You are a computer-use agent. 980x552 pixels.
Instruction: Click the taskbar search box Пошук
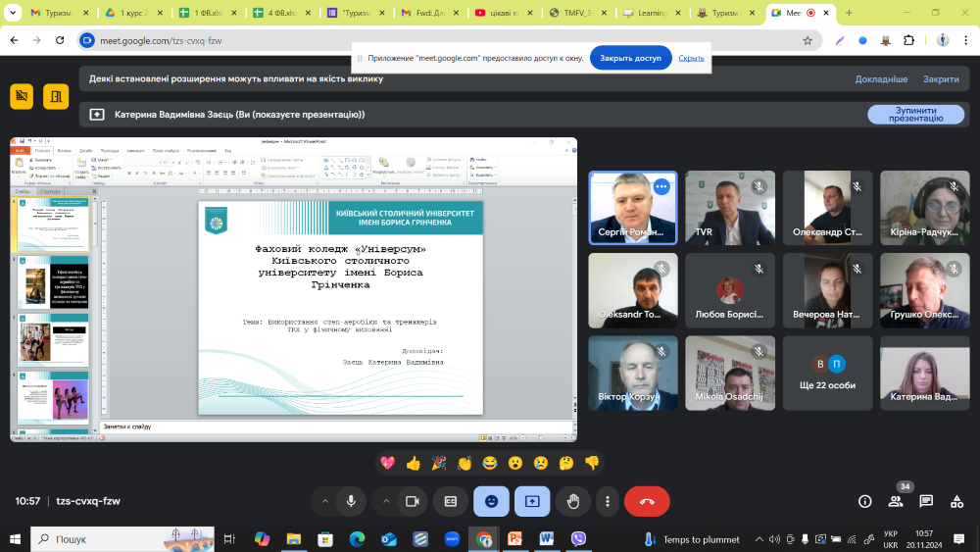122,539
